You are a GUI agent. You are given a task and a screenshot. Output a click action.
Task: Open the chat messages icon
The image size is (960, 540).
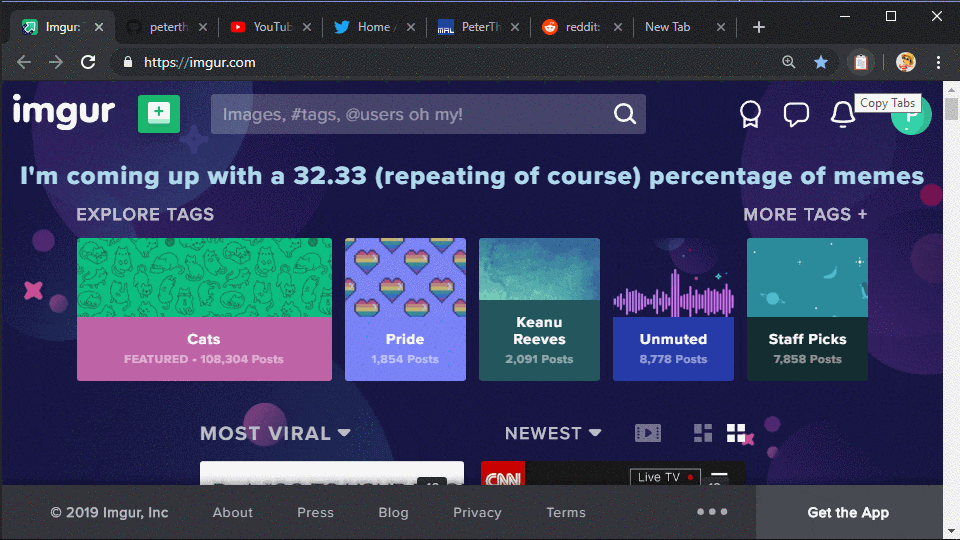tap(796, 114)
